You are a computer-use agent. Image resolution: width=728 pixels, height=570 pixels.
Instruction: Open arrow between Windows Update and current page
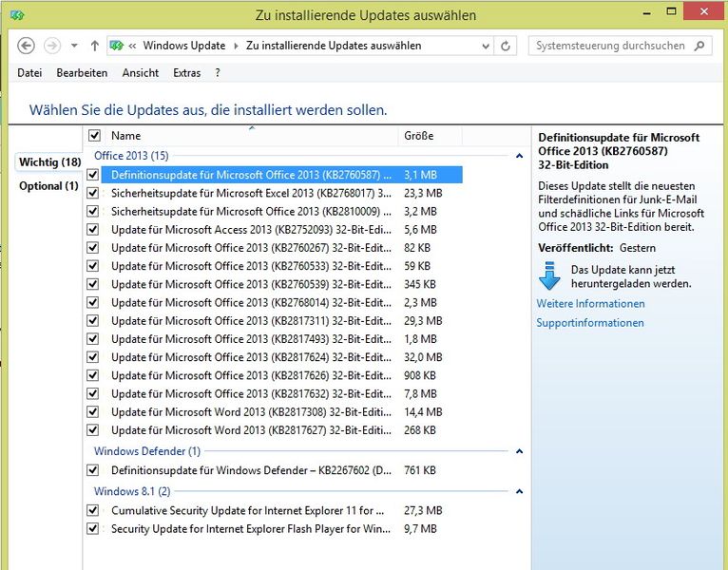point(236,46)
